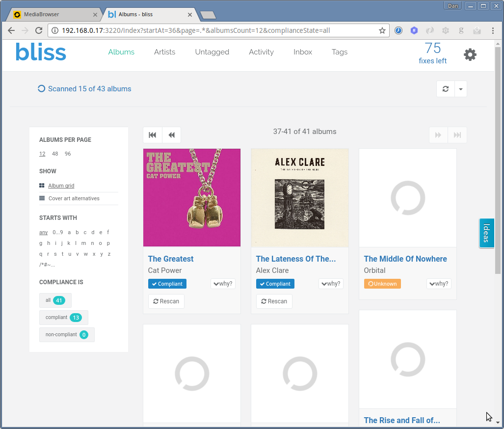Open the Tags page
Viewport: 504px width, 429px height.
(340, 52)
